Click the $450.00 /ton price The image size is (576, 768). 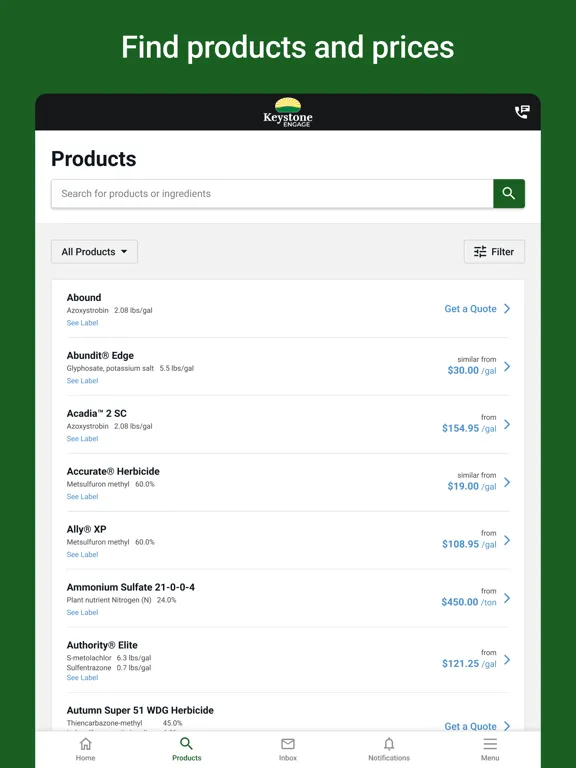(469, 601)
